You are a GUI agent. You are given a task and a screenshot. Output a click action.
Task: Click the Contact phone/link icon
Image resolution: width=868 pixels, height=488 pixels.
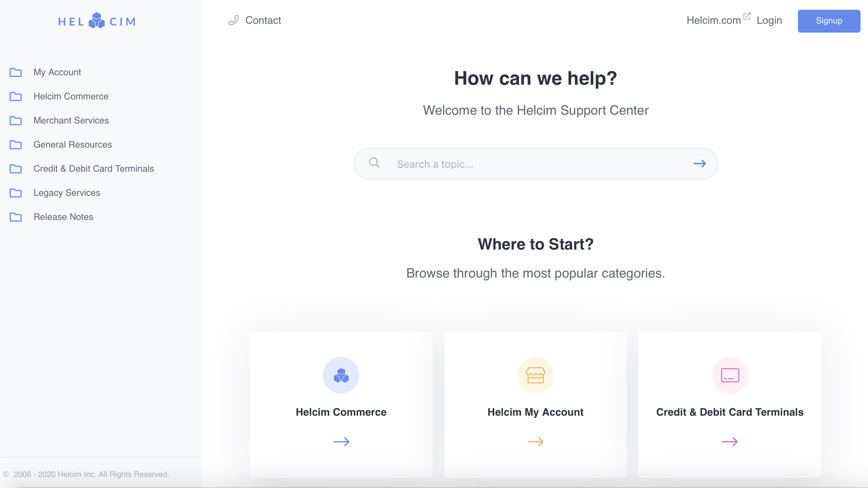coord(234,20)
